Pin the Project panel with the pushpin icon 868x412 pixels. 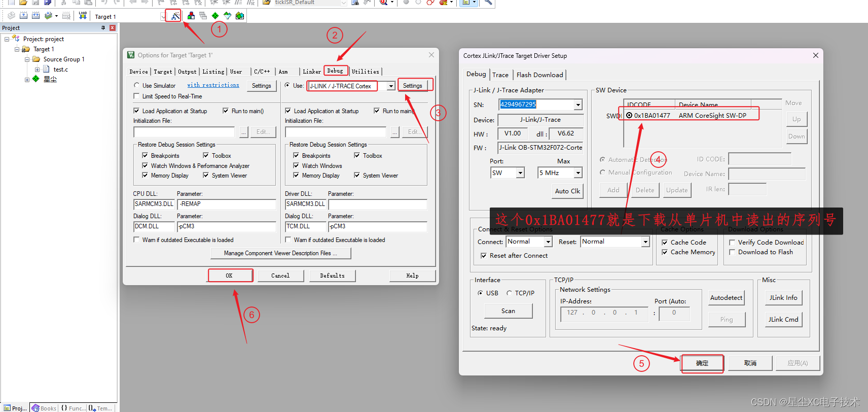tap(103, 28)
